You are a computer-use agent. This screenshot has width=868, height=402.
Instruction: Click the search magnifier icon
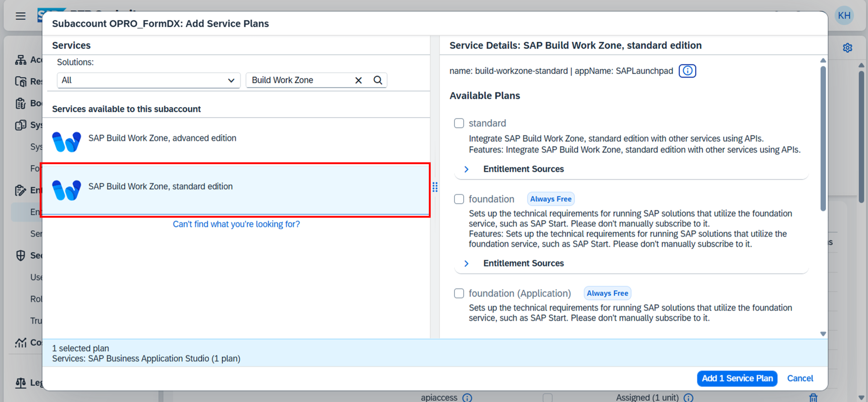378,80
